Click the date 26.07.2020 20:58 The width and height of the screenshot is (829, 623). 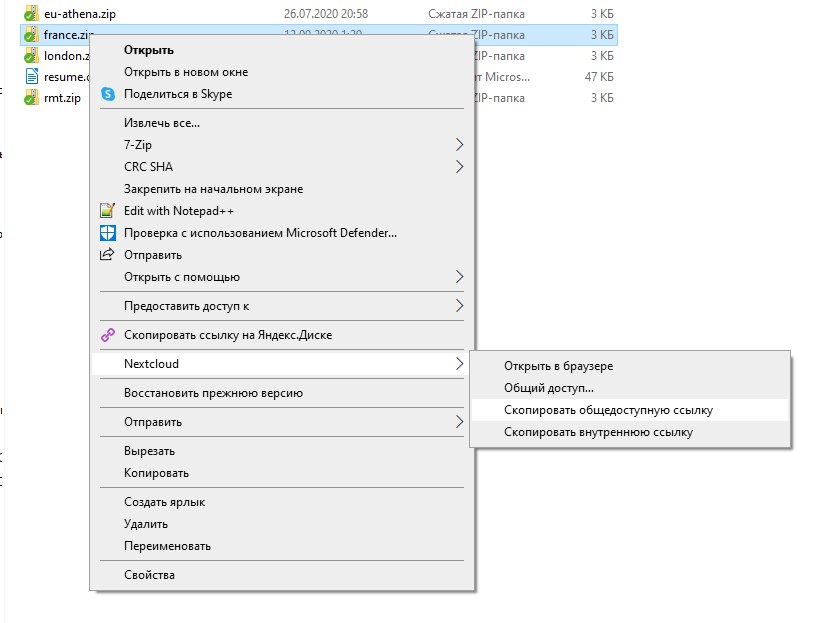click(x=326, y=14)
